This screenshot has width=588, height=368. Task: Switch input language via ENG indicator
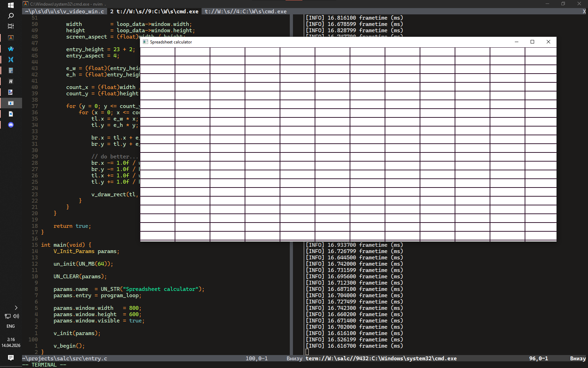10,326
